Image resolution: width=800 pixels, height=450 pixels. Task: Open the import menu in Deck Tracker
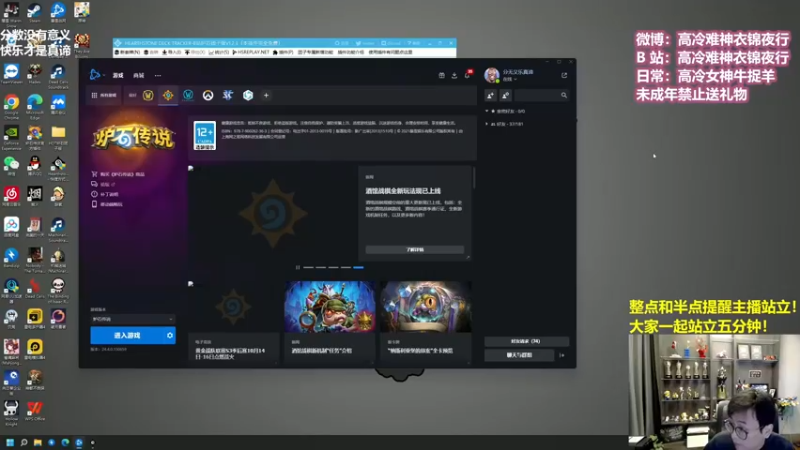tap(172, 52)
